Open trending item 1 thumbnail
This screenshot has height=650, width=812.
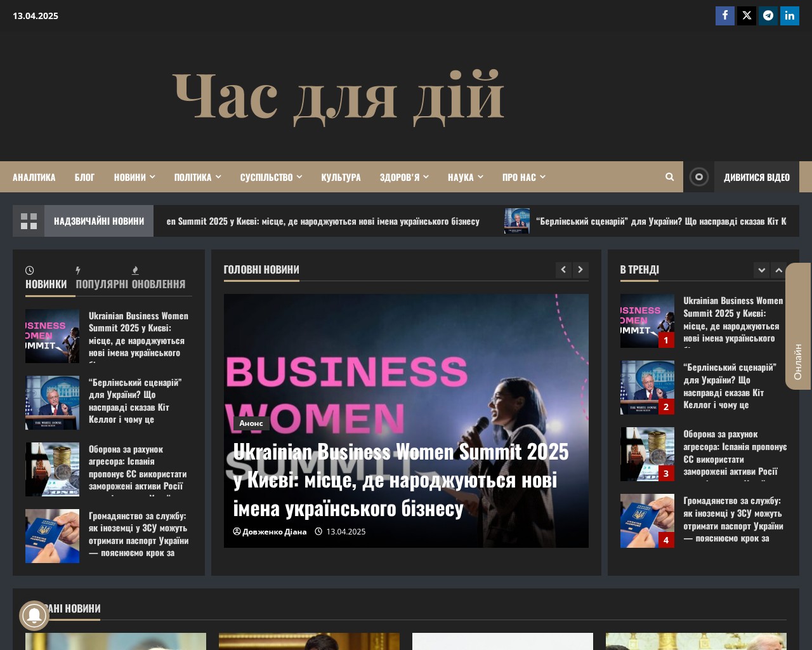point(647,321)
